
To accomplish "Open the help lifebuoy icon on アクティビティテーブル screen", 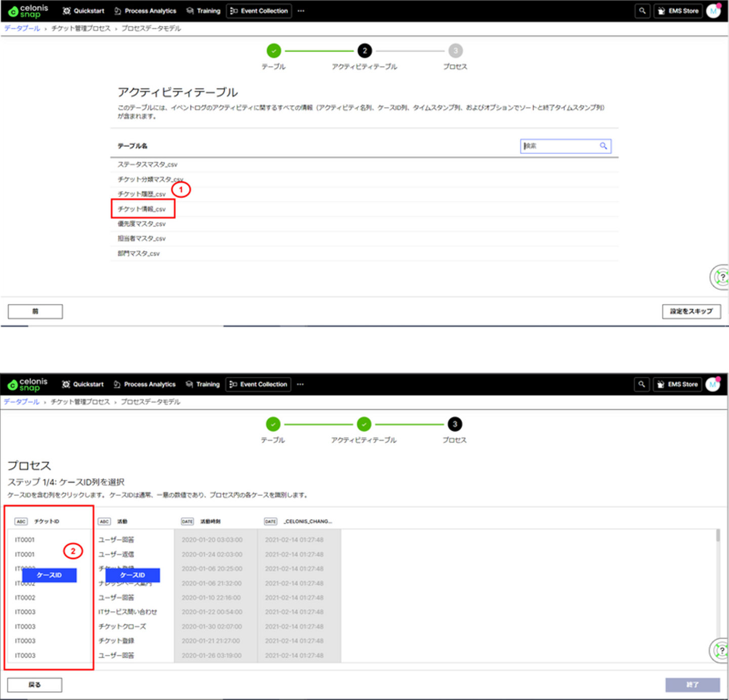I will click(719, 277).
